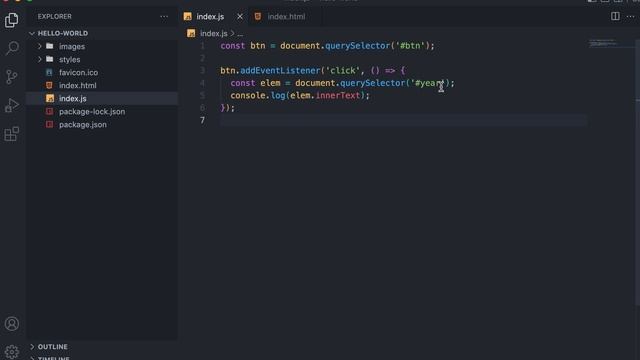This screenshot has height=360, width=640.
Task: Place cursor on '#btn' selector string
Action: 410,46
